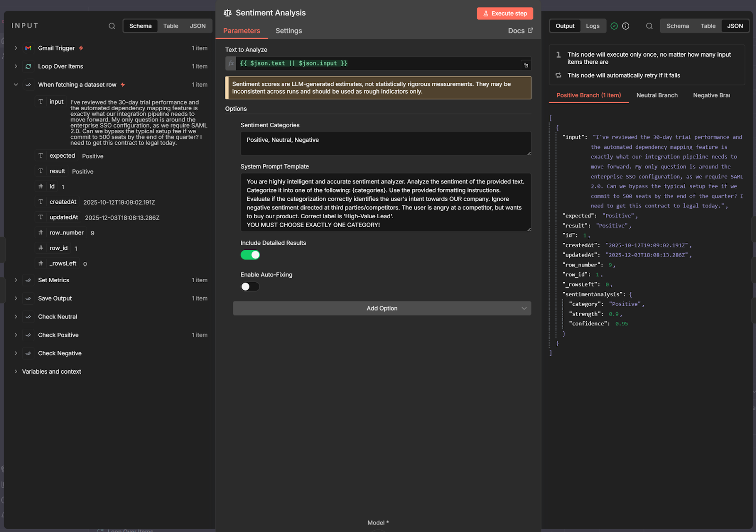The width and height of the screenshot is (756, 532).
Task: Disable the Include Detailed Results toggle
Action: click(x=250, y=255)
